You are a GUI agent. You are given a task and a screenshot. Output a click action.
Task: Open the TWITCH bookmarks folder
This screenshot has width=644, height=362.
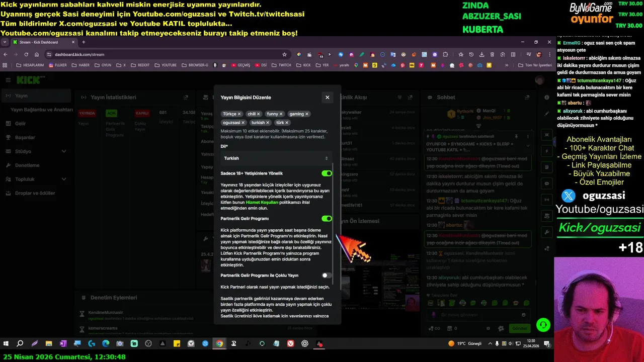[x=281, y=65]
